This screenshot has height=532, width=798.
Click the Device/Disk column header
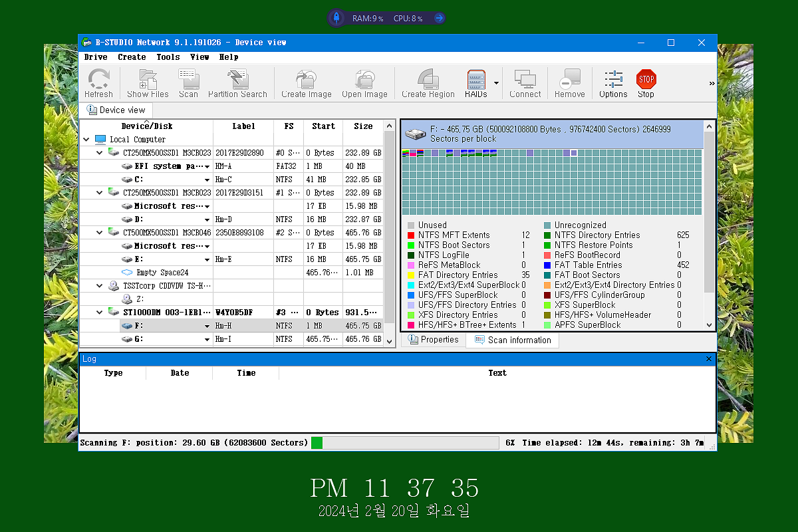tap(146, 126)
